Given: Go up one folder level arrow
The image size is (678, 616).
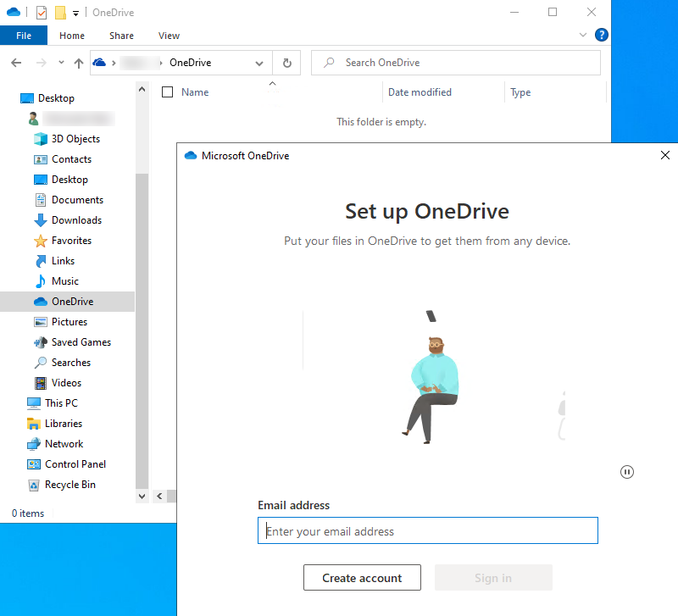Looking at the screenshot, I should click(x=79, y=63).
